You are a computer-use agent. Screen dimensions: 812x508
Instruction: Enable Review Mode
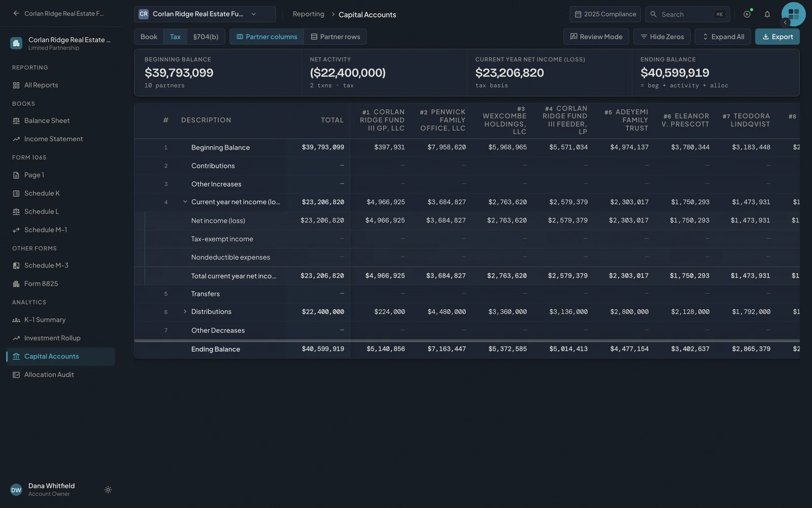click(596, 37)
